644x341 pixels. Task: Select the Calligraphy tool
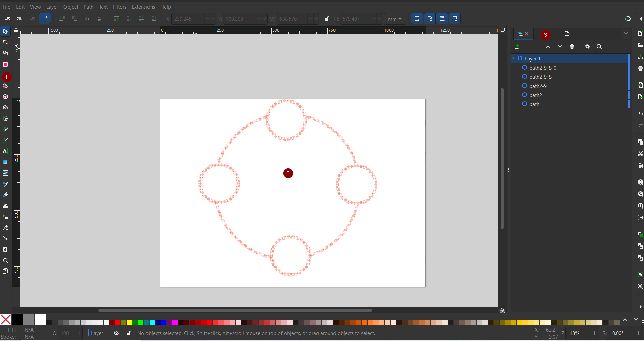pos(5,140)
